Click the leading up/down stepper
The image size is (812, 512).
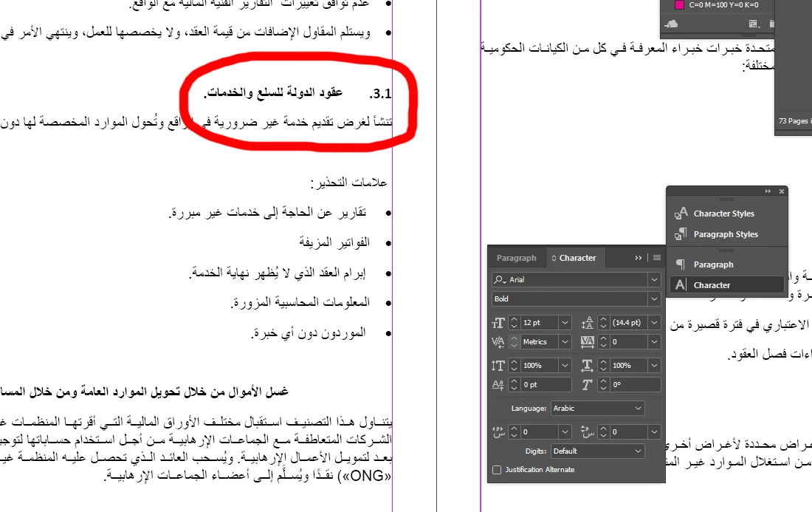[x=603, y=323]
